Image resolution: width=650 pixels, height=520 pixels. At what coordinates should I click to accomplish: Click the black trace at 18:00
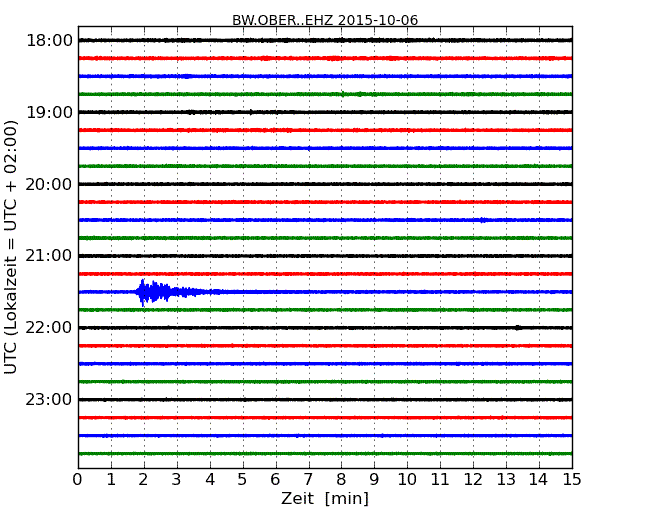325,40
